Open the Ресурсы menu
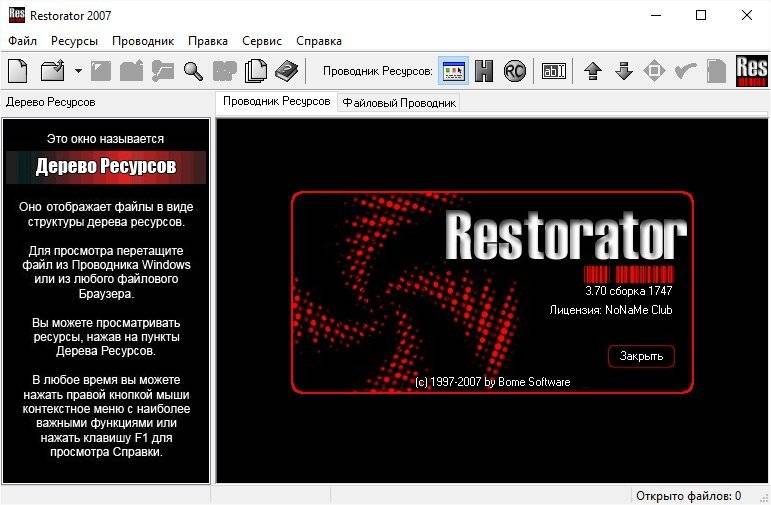 (74, 41)
